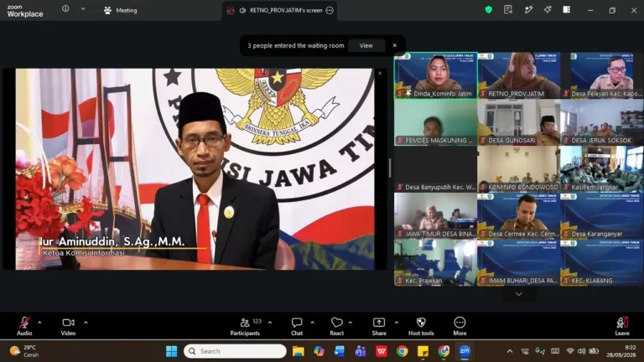Screen dimensions: 644x362
Task: Select Desa Peleyan Kec. Kapo video tile
Action: click(602, 75)
